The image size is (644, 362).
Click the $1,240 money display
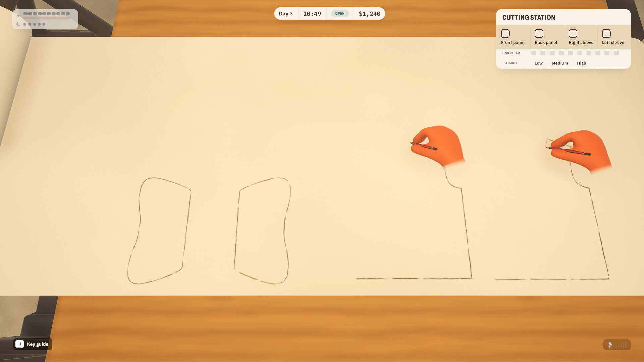tap(369, 14)
